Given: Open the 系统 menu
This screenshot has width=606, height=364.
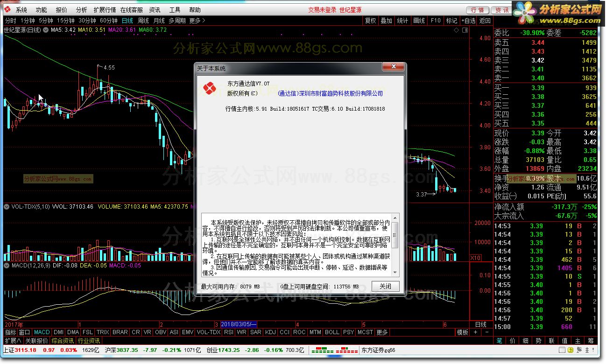Looking at the screenshot, I should pos(21,10).
